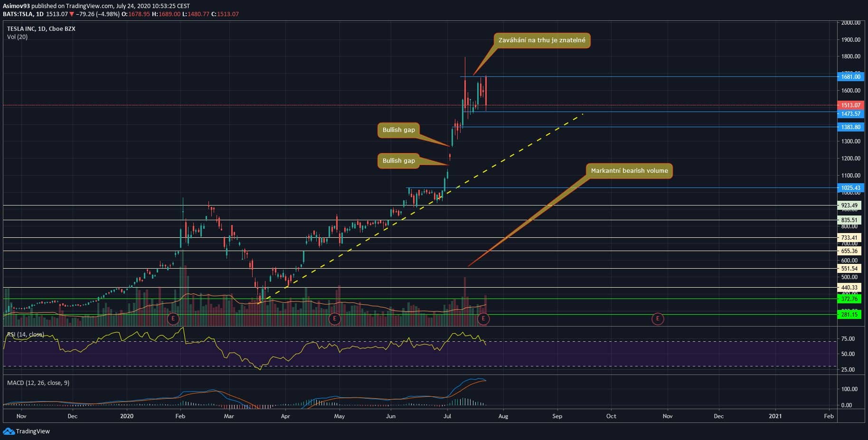The width and height of the screenshot is (868, 440).
Task: Click the green 281.15 price label
Action: tap(849, 315)
